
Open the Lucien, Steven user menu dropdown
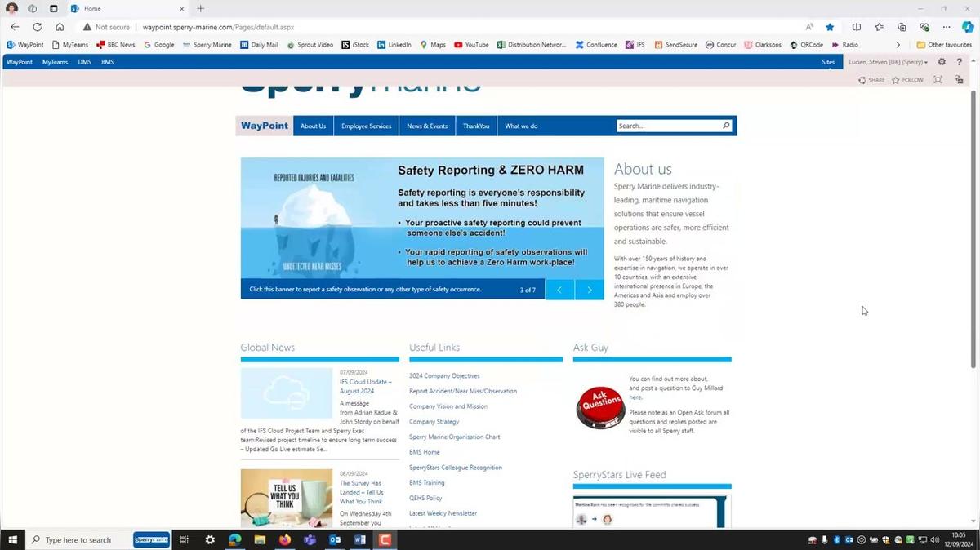[889, 62]
